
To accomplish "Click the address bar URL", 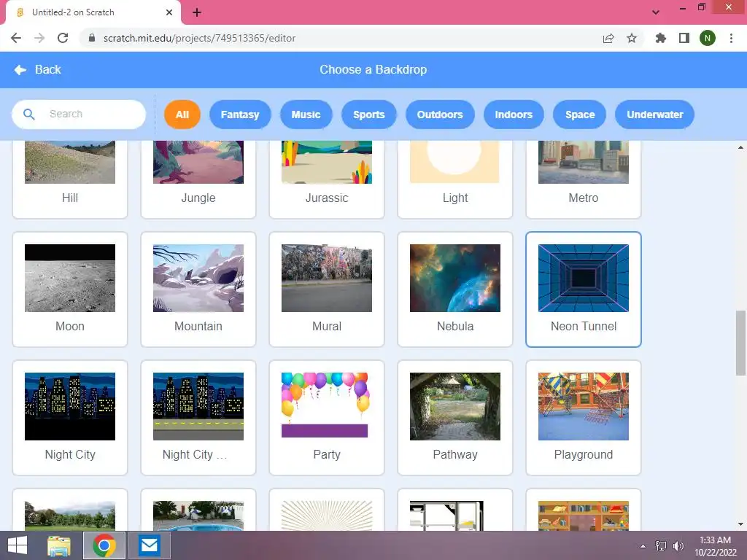I will coord(199,38).
